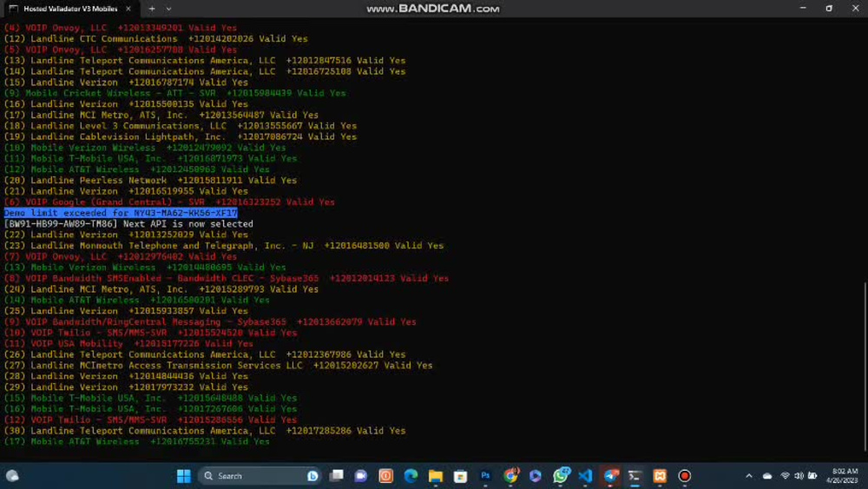Launch the Teams Chat taskbar icon

click(x=361, y=476)
